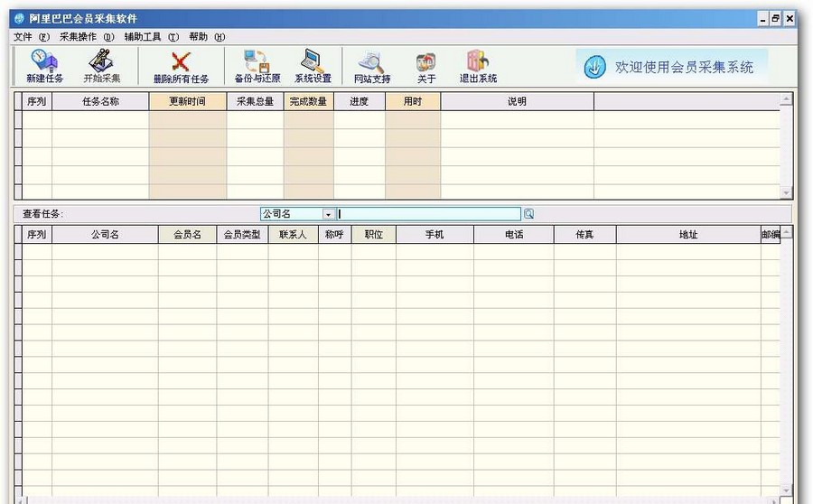This screenshot has height=504, width=813.
Task: Click the search magnifier icon beside the filter field
Action: [x=528, y=214]
